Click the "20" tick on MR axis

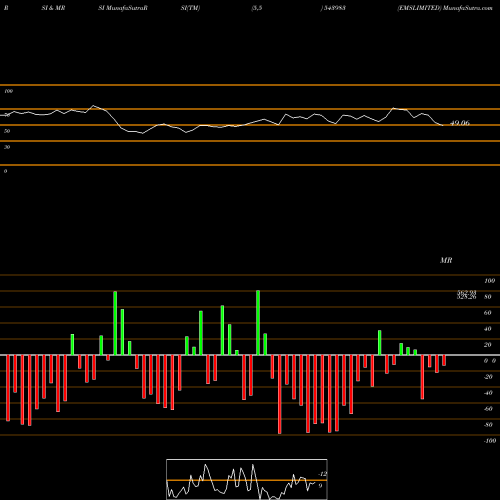pyautogui.click(x=488, y=345)
